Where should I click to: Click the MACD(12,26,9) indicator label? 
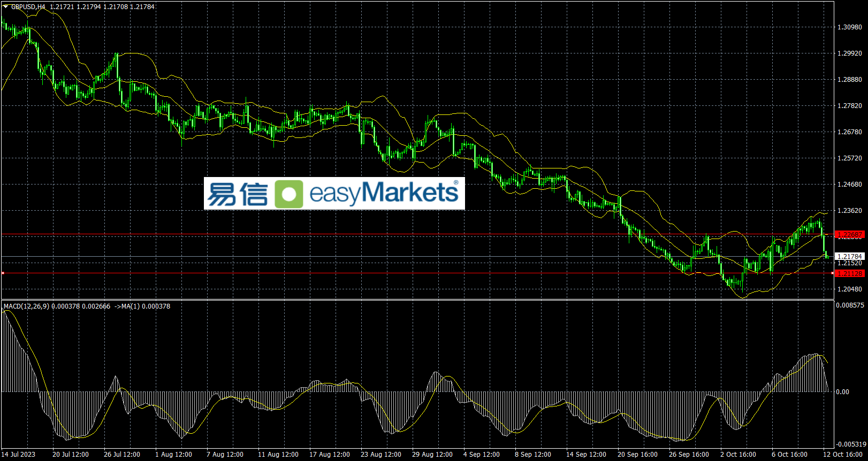[26, 306]
